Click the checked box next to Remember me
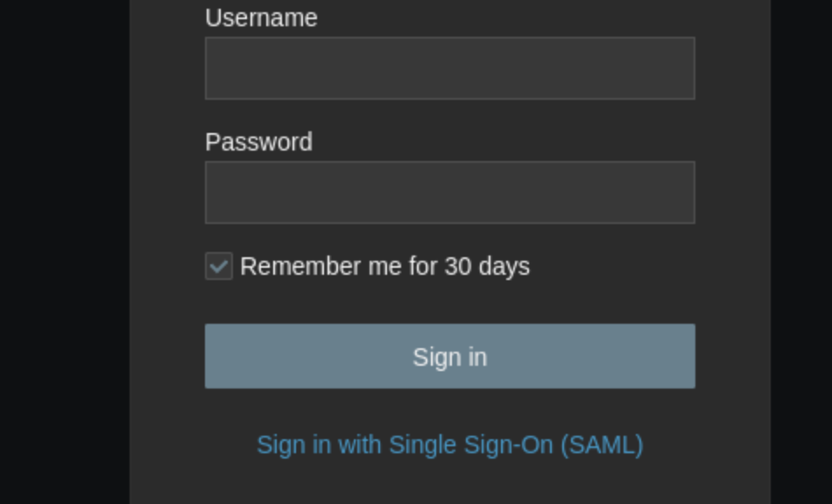 click(x=219, y=266)
